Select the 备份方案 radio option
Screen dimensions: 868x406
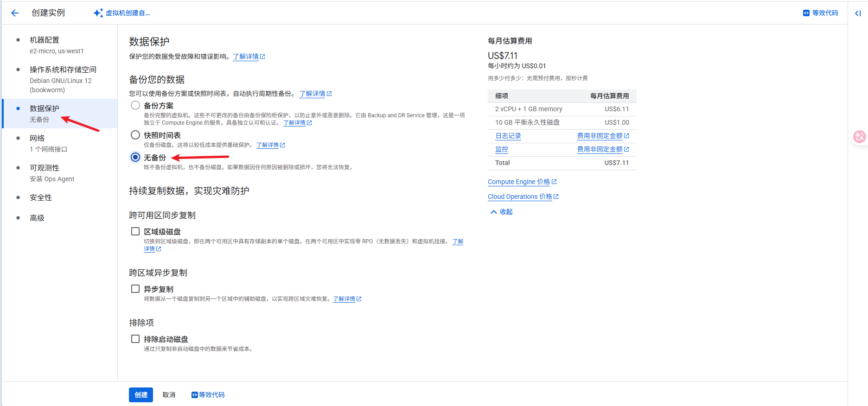point(135,105)
